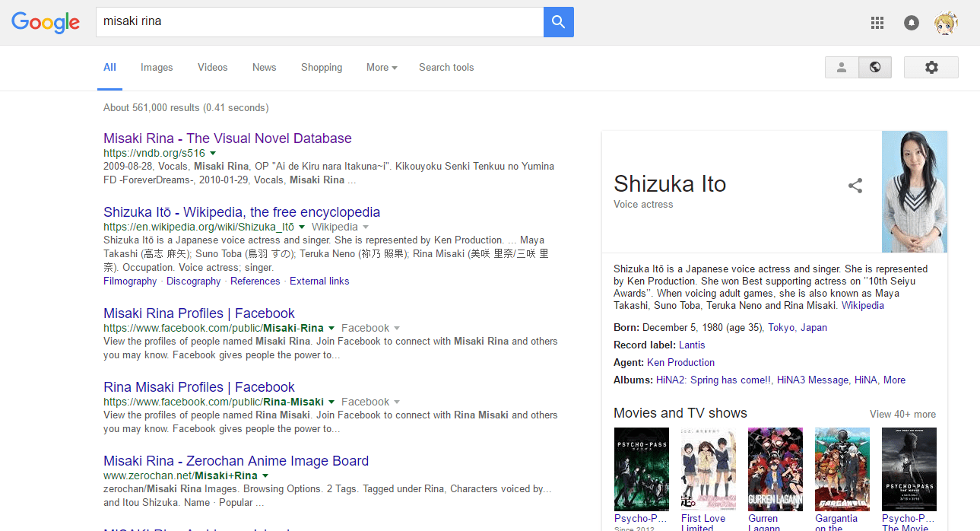980x531 pixels.
Task: Expand options arrow next to vndb.org URL
Action: [x=213, y=154]
